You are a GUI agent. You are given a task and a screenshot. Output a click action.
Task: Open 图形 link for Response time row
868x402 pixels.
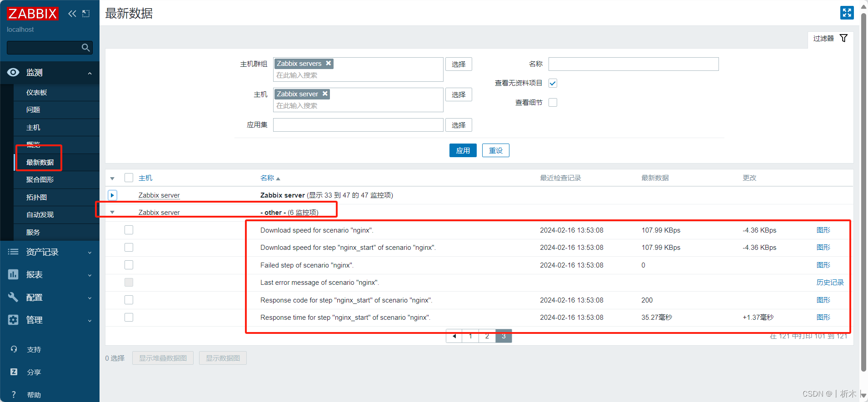point(823,317)
